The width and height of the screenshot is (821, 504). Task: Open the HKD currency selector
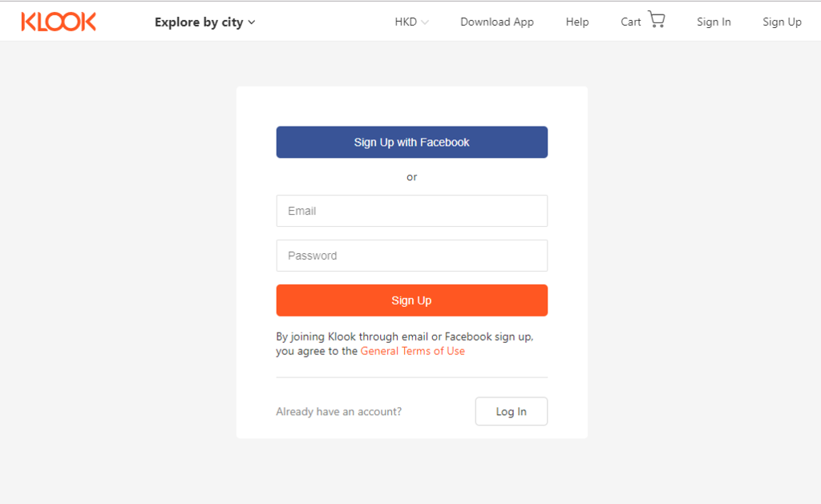click(x=406, y=22)
